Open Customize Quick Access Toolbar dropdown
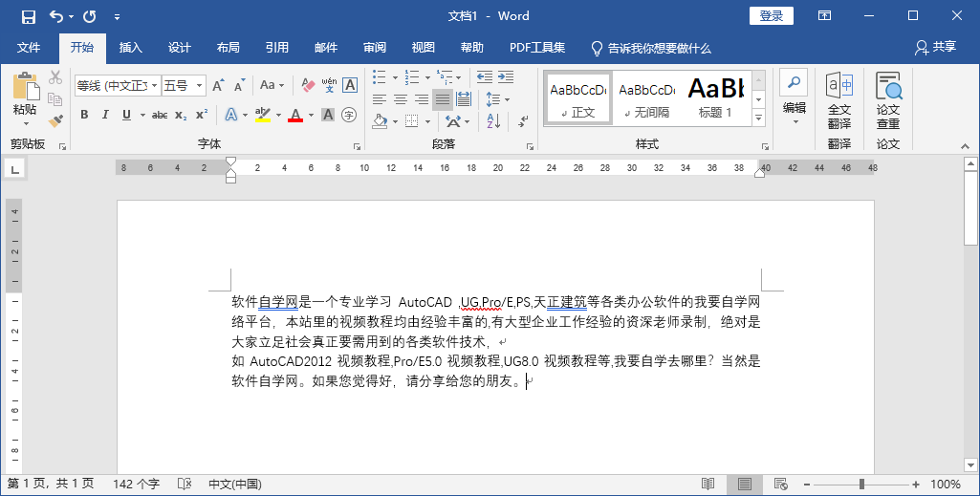 [117, 17]
